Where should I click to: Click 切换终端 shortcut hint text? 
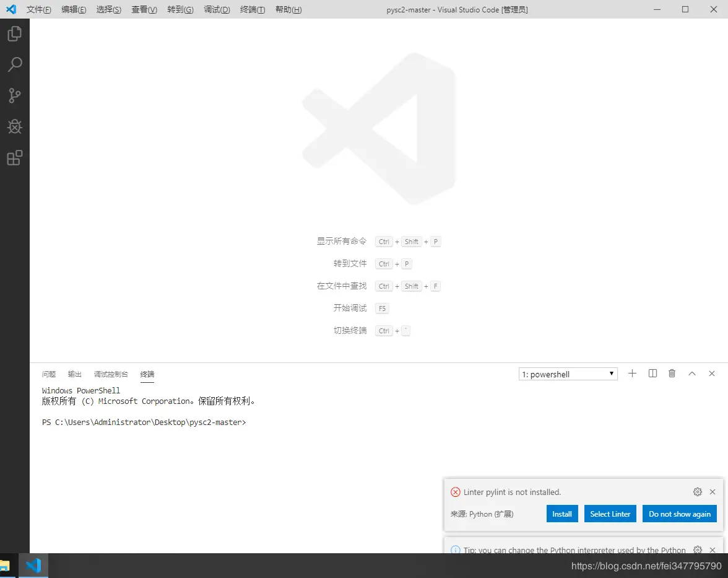(x=350, y=330)
